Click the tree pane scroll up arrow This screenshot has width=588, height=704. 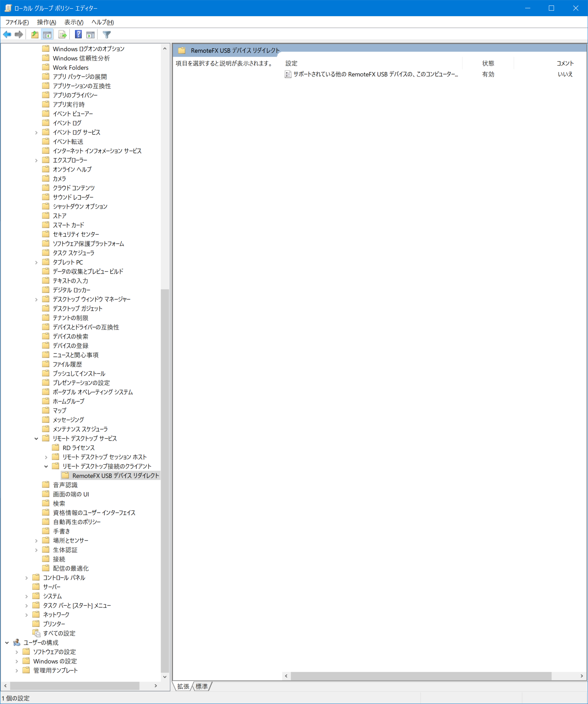coord(165,49)
